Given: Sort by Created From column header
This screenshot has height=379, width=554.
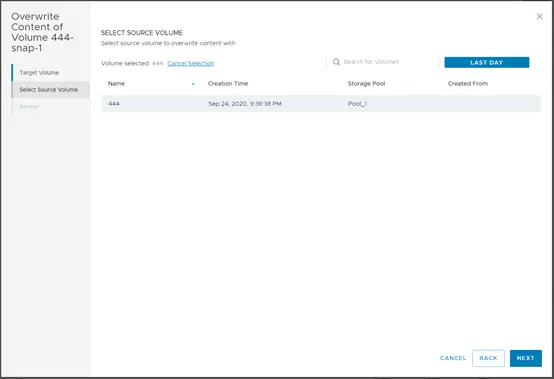Looking at the screenshot, I should (x=468, y=84).
